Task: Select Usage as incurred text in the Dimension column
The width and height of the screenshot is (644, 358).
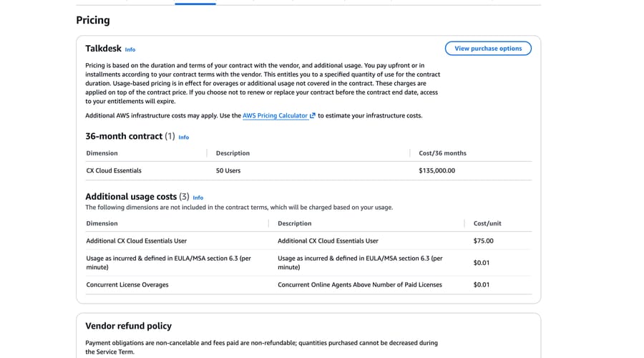Action: (168, 263)
